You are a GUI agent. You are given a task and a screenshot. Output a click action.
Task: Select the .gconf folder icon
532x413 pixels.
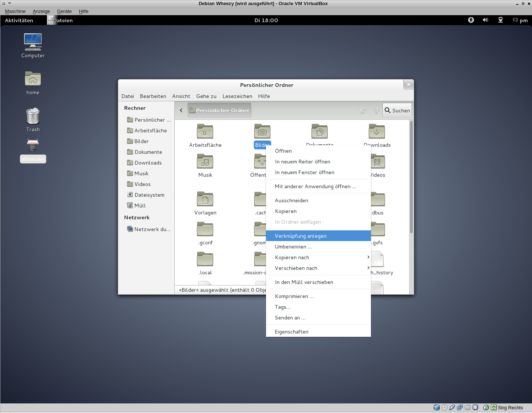click(205, 229)
